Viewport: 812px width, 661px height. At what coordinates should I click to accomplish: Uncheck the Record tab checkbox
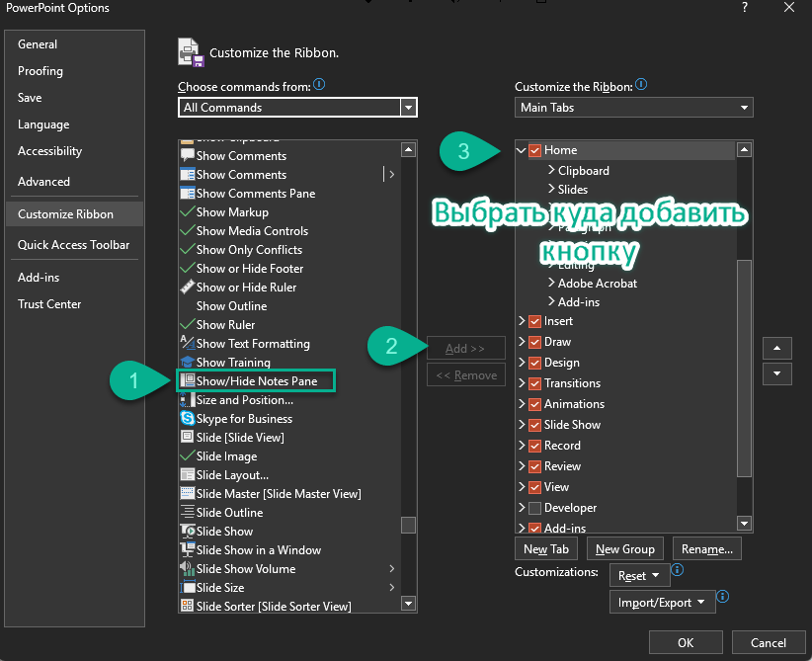pyautogui.click(x=535, y=446)
